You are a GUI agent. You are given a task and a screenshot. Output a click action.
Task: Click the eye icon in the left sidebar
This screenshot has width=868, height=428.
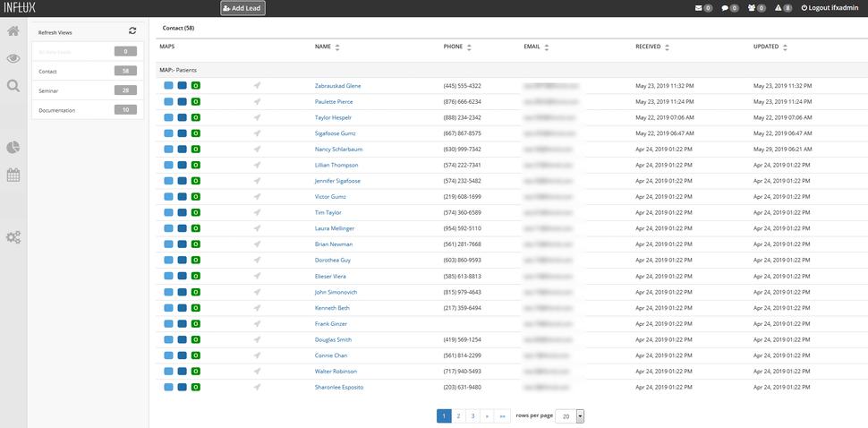(x=13, y=59)
